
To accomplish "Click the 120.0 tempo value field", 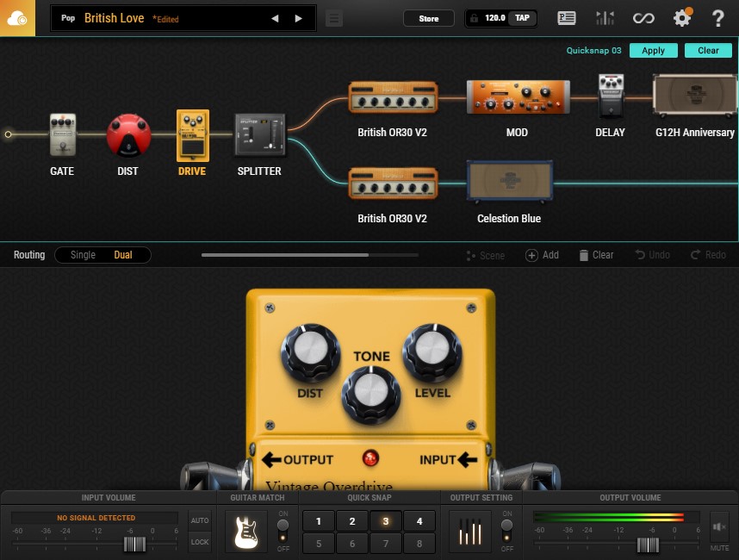I will pos(495,18).
